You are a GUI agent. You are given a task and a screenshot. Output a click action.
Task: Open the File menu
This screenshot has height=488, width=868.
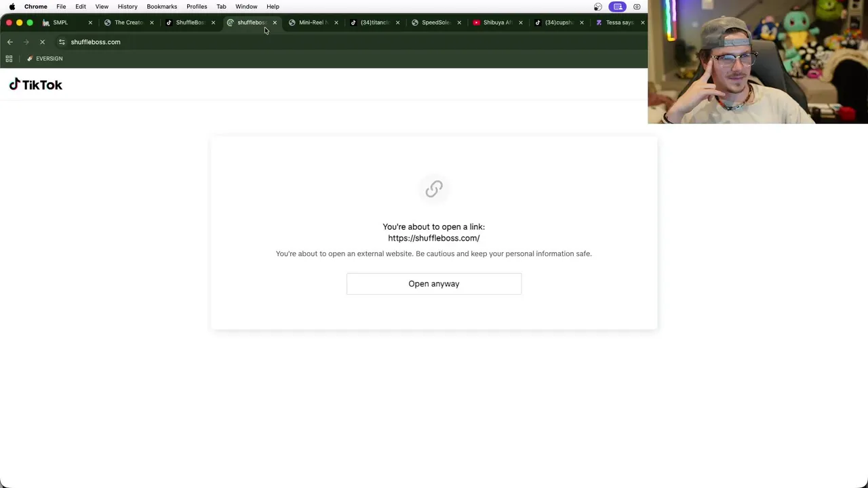[x=61, y=7]
